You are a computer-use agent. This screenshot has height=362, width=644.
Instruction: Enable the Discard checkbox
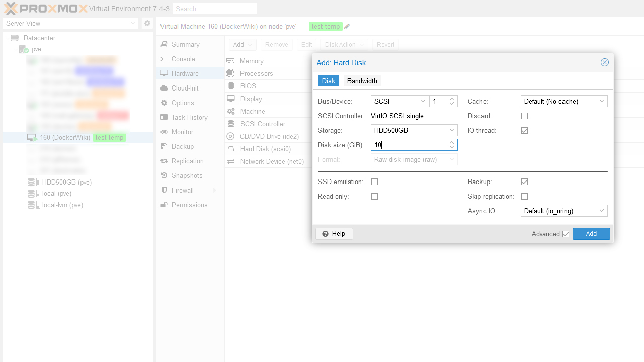coord(524,116)
